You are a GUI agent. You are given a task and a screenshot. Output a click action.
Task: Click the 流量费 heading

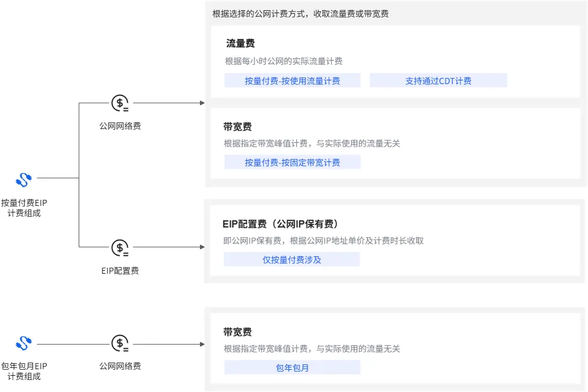tap(240, 43)
